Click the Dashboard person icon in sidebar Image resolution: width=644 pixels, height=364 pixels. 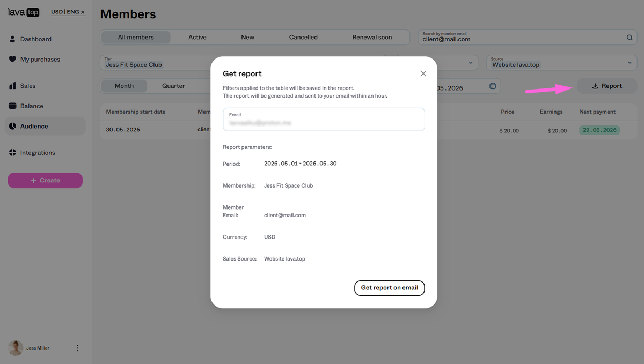[x=12, y=39]
